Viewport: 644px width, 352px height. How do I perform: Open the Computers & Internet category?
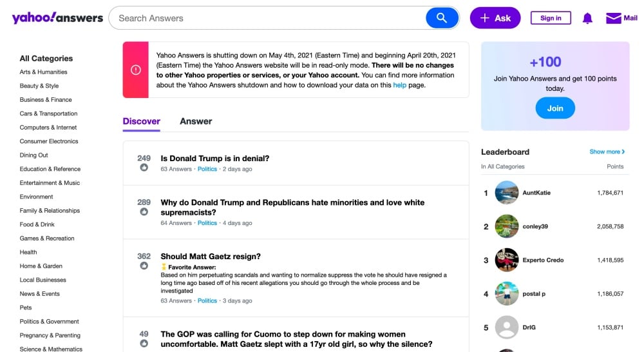click(48, 128)
